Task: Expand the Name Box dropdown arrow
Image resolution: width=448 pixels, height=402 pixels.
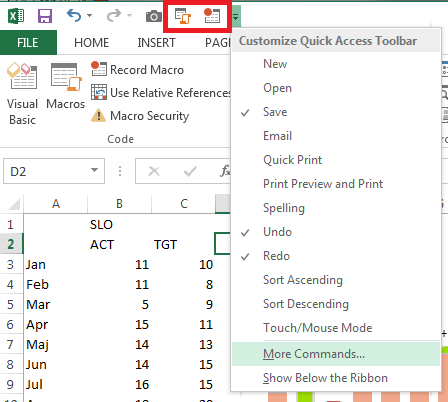Action: click(94, 170)
